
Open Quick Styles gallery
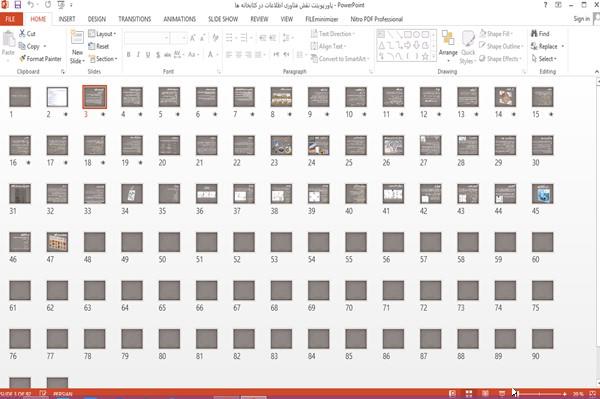tap(468, 47)
